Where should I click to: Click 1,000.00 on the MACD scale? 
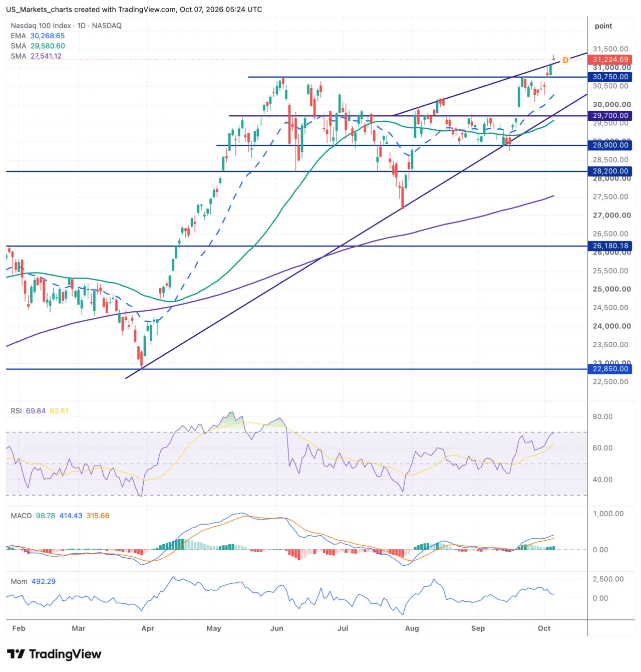click(608, 514)
